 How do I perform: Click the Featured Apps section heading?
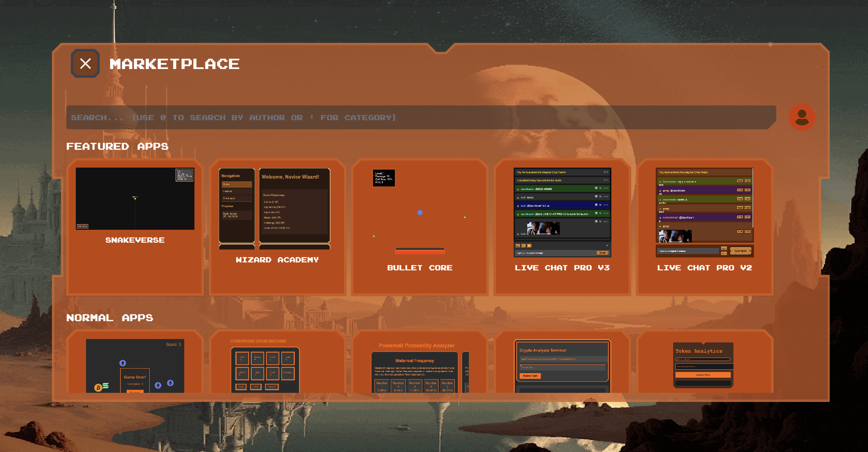click(117, 146)
